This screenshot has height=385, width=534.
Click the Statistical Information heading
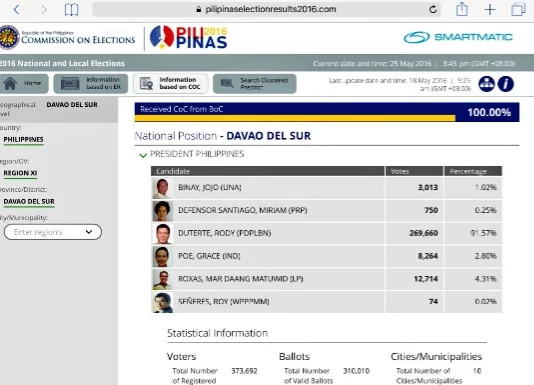(x=217, y=333)
